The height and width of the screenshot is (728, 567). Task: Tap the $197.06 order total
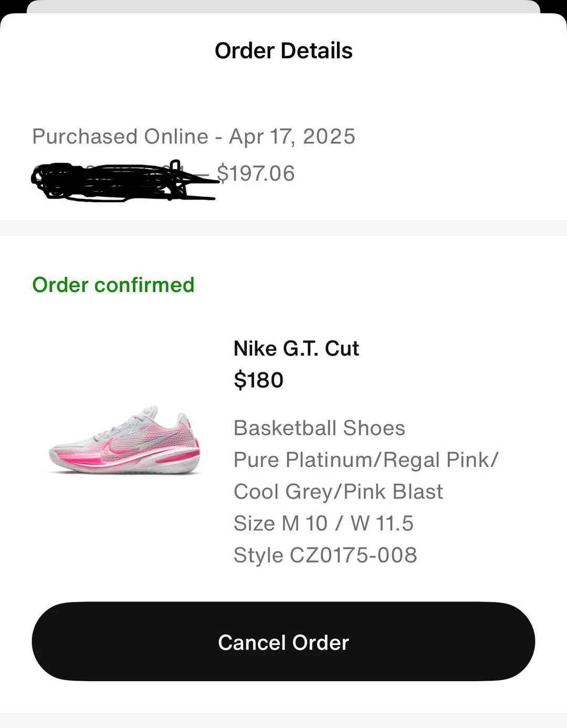[x=256, y=173]
